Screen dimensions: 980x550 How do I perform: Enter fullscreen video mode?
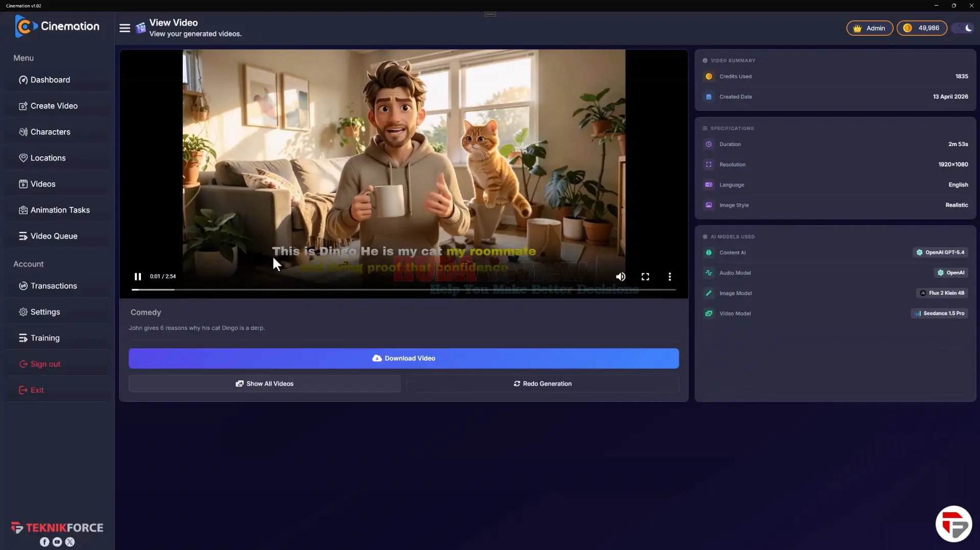click(646, 276)
